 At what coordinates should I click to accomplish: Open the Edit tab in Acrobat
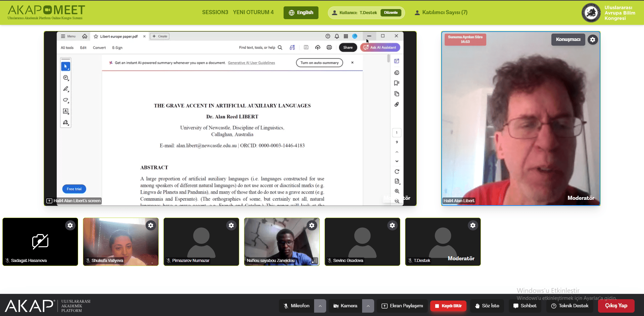tap(83, 48)
